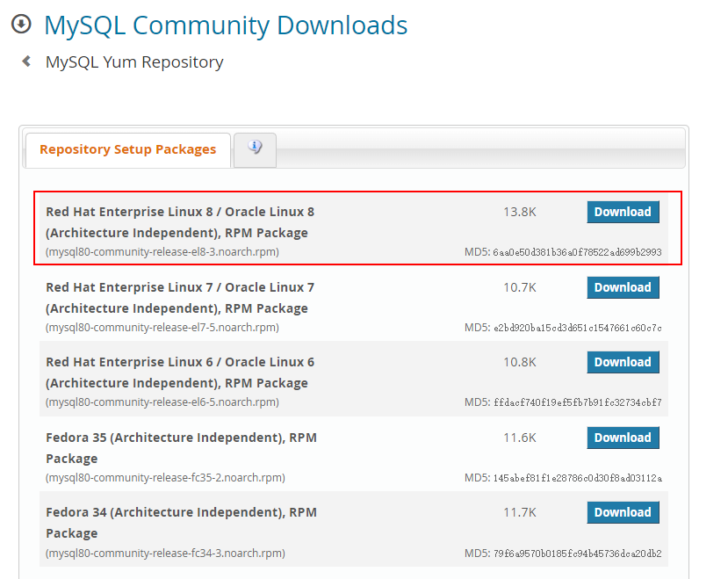Click Red Hat Enterprise Linux 6 package title

180,373
